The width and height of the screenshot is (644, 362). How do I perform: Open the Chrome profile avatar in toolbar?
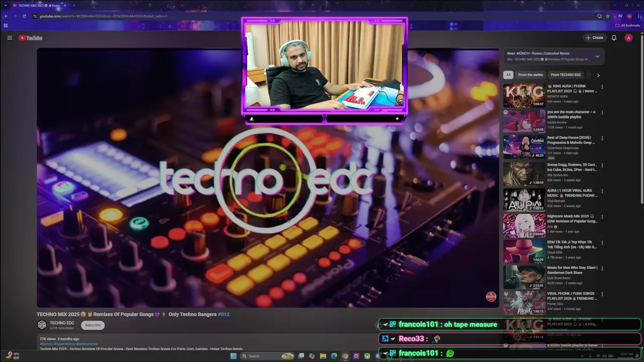pyautogui.click(x=629, y=16)
